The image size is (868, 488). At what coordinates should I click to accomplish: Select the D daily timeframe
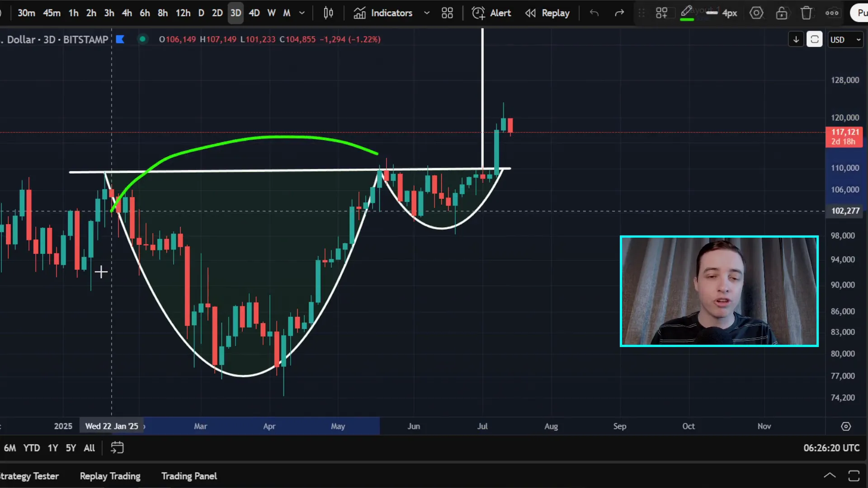[201, 13]
